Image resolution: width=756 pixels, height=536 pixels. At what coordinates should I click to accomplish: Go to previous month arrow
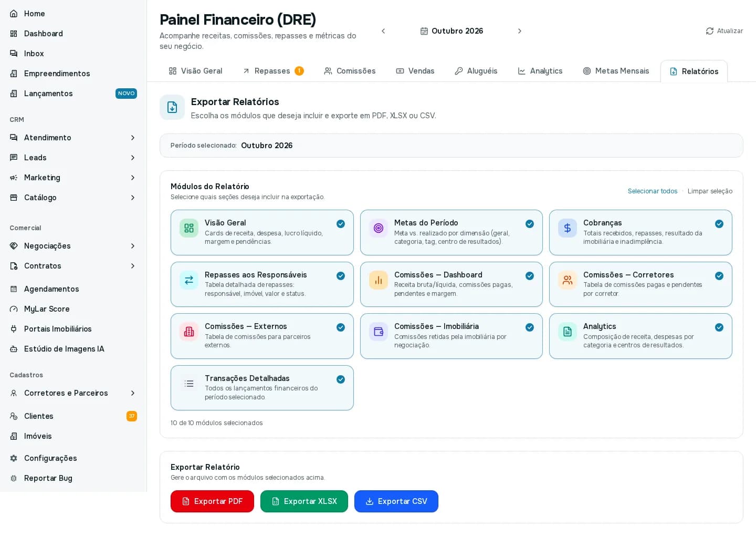pyautogui.click(x=383, y=31)
